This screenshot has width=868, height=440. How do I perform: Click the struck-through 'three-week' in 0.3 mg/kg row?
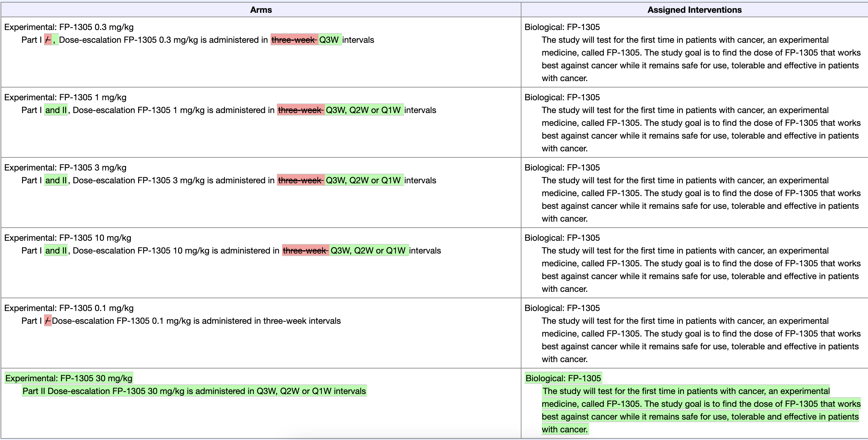pyautogui.click(x=293, y=40)
